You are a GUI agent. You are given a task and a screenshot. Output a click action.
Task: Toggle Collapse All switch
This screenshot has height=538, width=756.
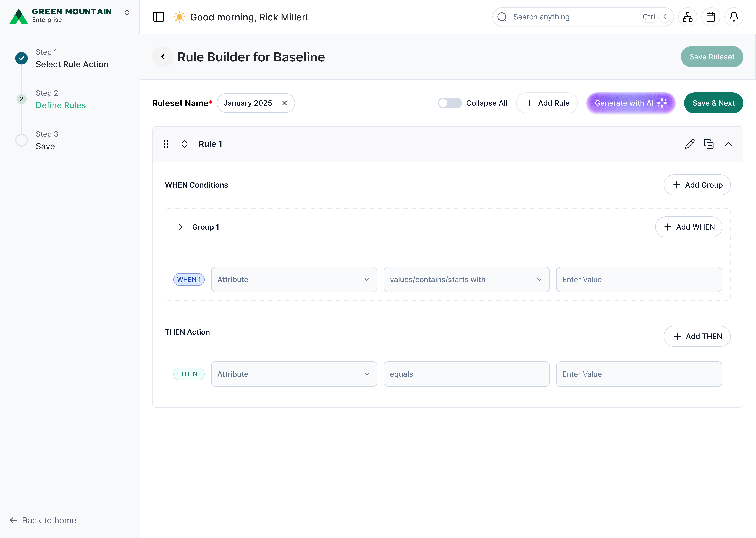pyautogui.click(x=450, y=103)
